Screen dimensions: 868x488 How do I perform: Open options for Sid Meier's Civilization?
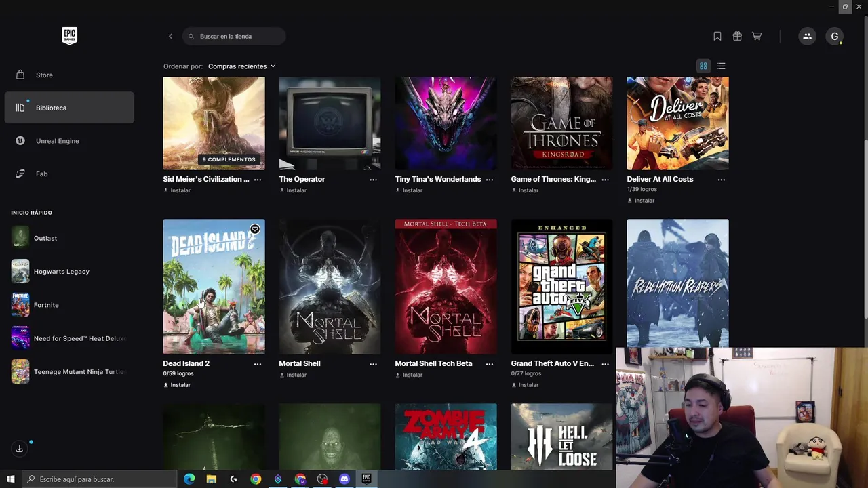258,180
